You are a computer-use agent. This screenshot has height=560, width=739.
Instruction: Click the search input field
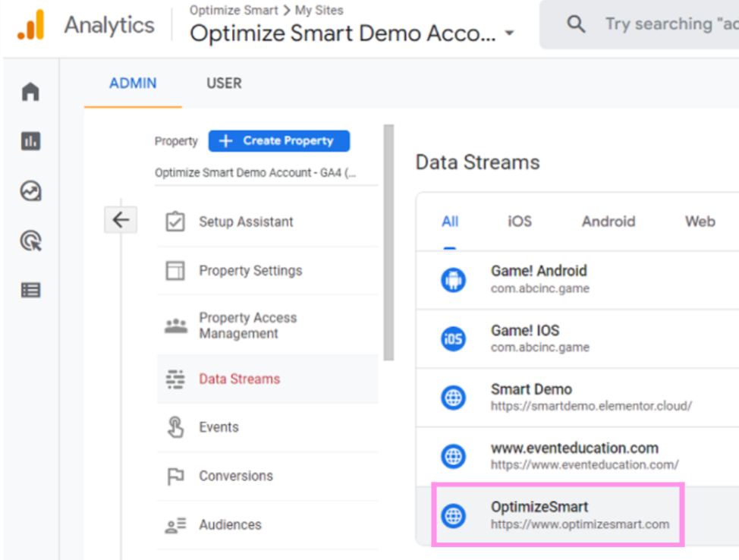pos(668,24)
